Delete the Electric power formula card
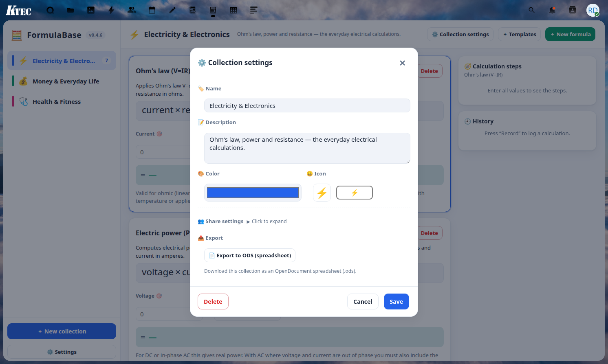The height and width of the screenshot is (364, 608). click(x=430, y=233)
